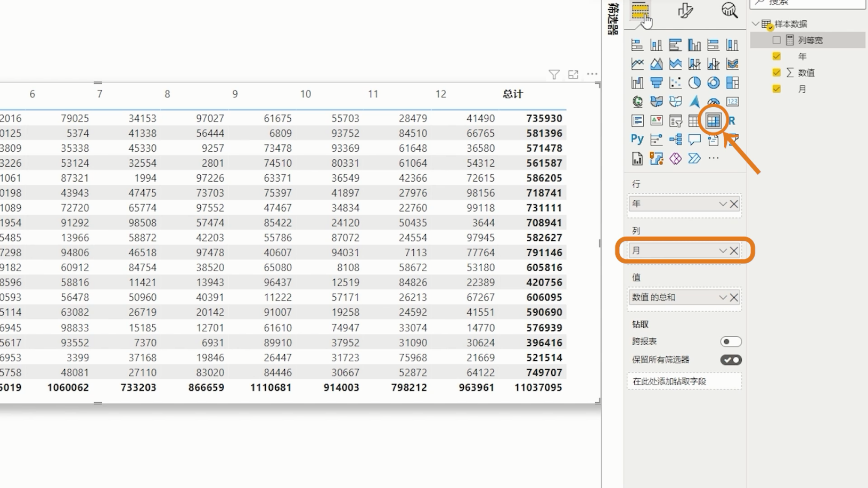Remove 年 from 行 using its X button
The image size is (868, 488).
pos(734,204)
